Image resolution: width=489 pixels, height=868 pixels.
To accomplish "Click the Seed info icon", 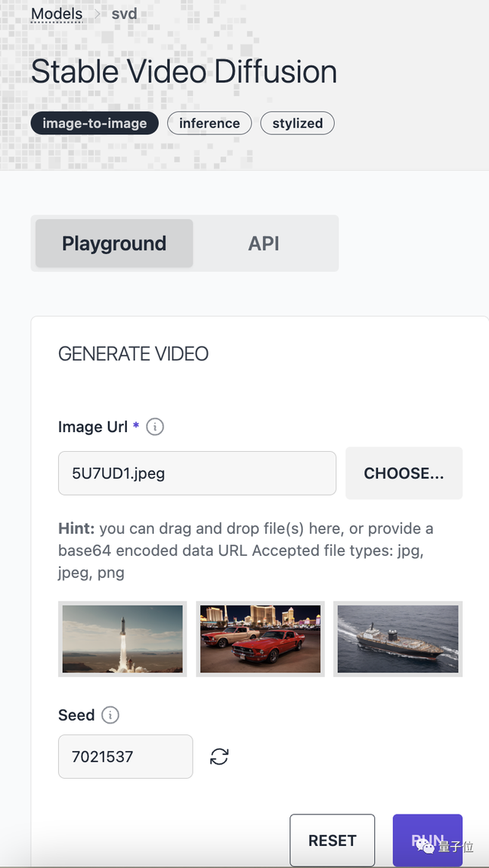I will (111, 715).
